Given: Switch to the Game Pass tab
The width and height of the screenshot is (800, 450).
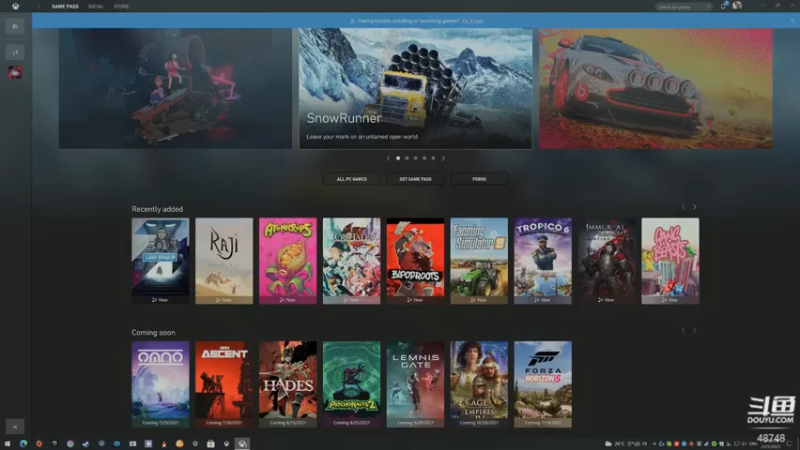Looking at the screenshot, I should coord(65,6).
